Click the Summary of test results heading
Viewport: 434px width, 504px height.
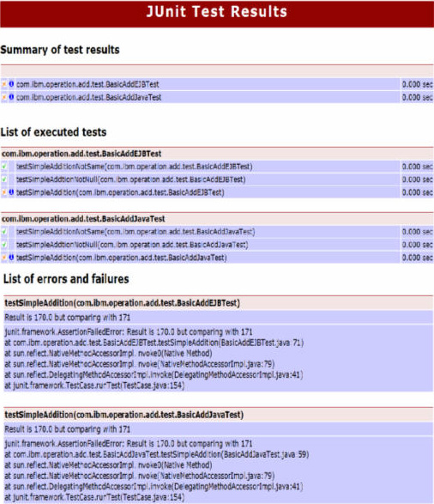coord(60,50)
